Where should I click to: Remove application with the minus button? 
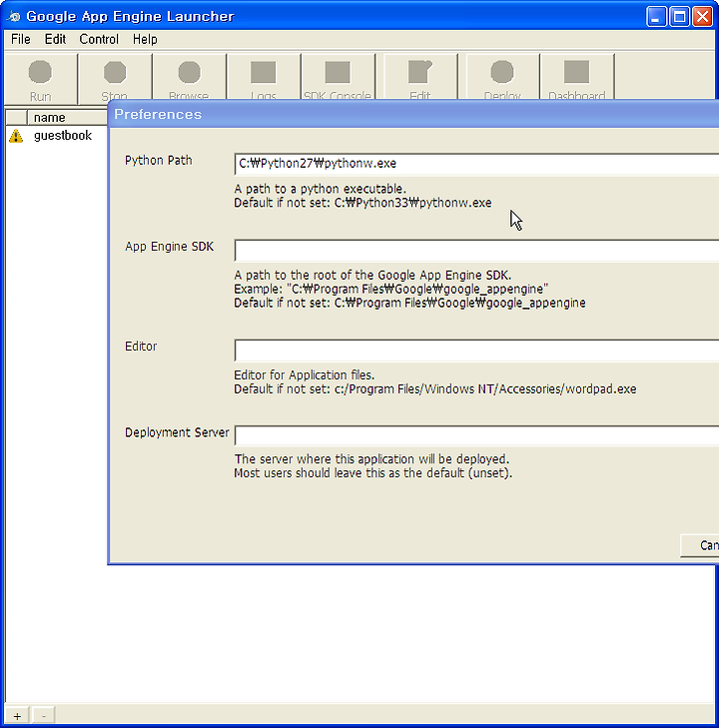(x=44, y=716)
